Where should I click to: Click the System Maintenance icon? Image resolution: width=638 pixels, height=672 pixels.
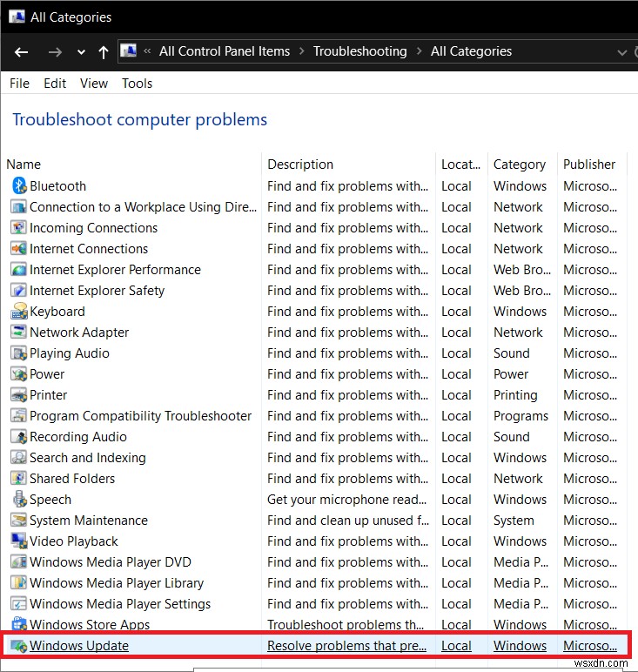[x=19, y=520]
